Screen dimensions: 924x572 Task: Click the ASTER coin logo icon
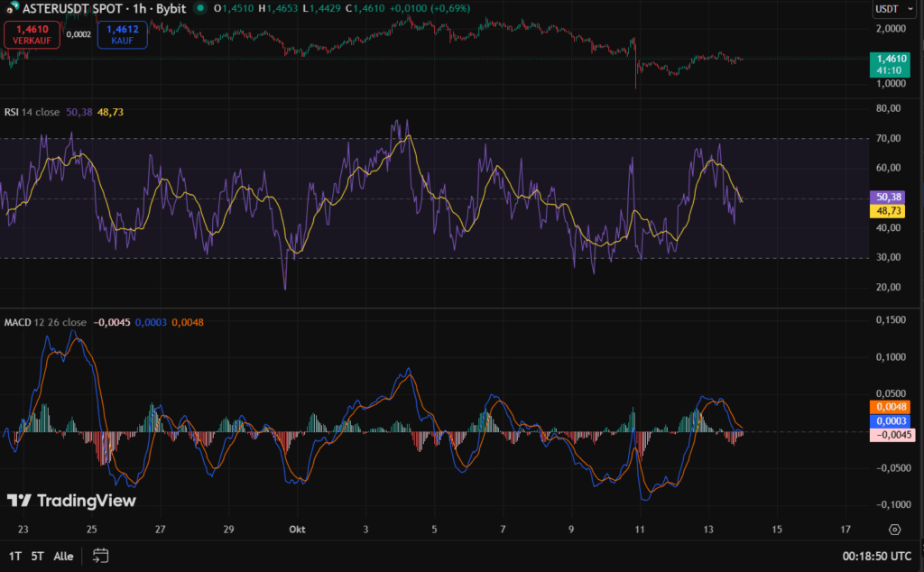[8, 8]
